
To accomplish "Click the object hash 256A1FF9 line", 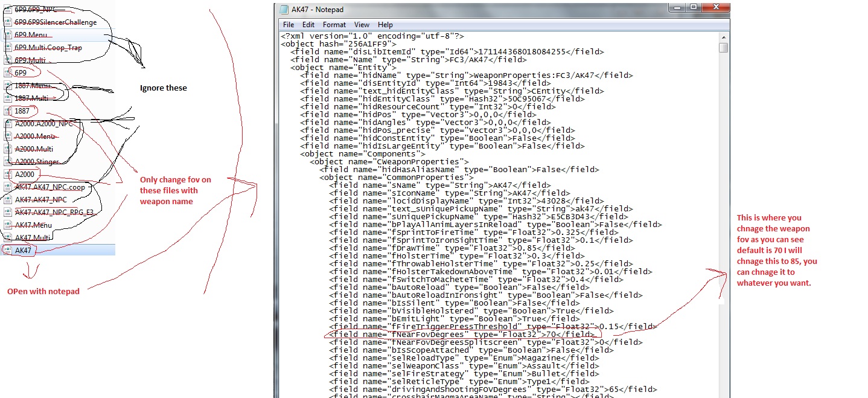I will coord(339,43).
